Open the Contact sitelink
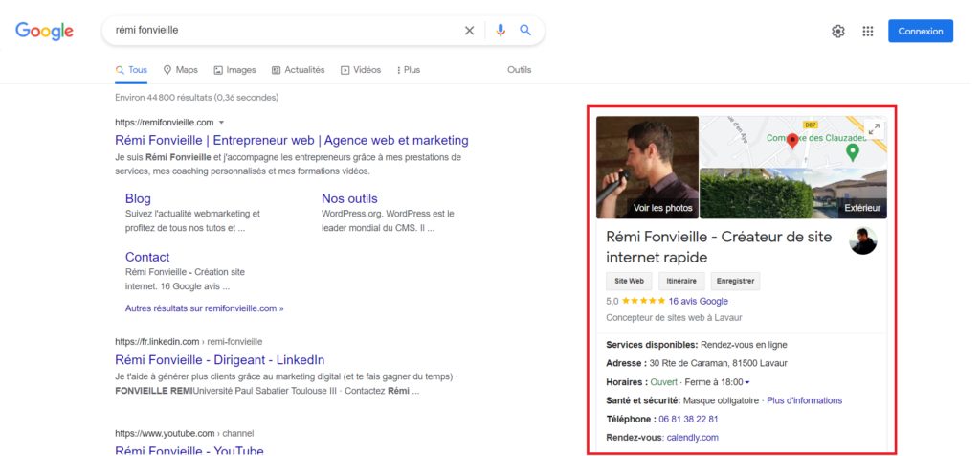This screenshot has height=456, width=980. click(x=146, y=257)
